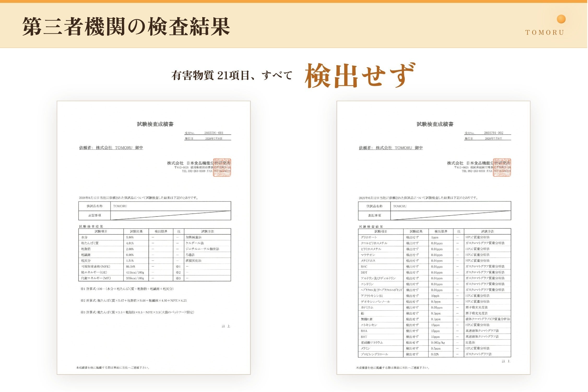Click the red seal on certificate 2603791-002
588x392 pixels.
[x=502, y=167]
